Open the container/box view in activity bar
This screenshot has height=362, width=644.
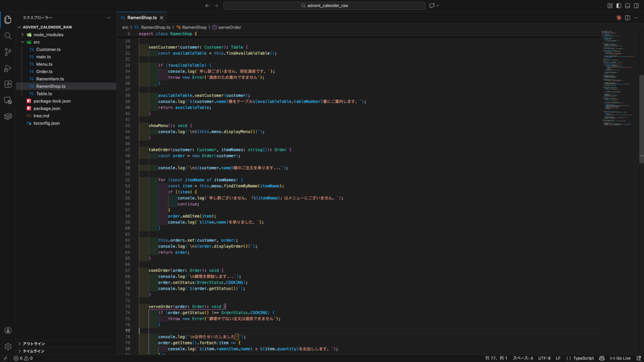(8, 116)
